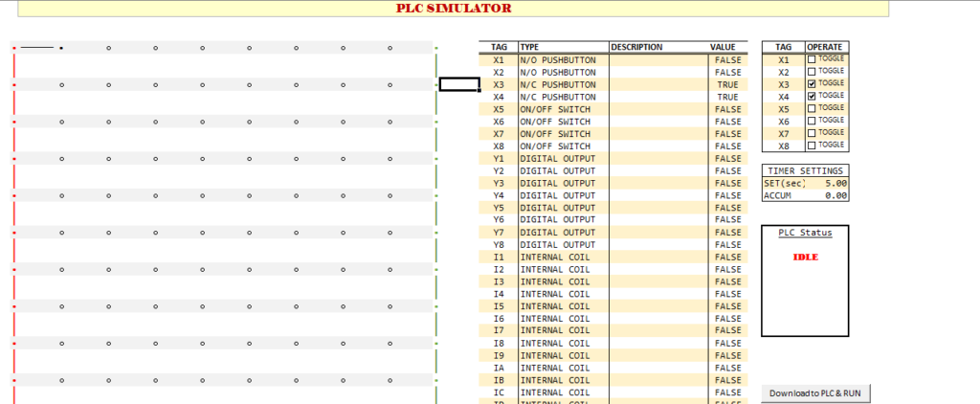Tick the X7 toggle checkbox
This screenshot has width=980, height=404.
coord(813,133)
